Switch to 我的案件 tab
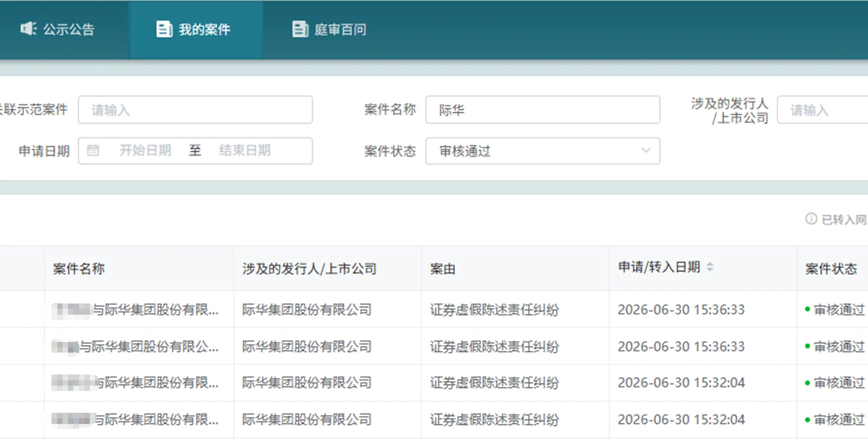The height and width of the screenshot is (440, 868). (x=196, y=30)
